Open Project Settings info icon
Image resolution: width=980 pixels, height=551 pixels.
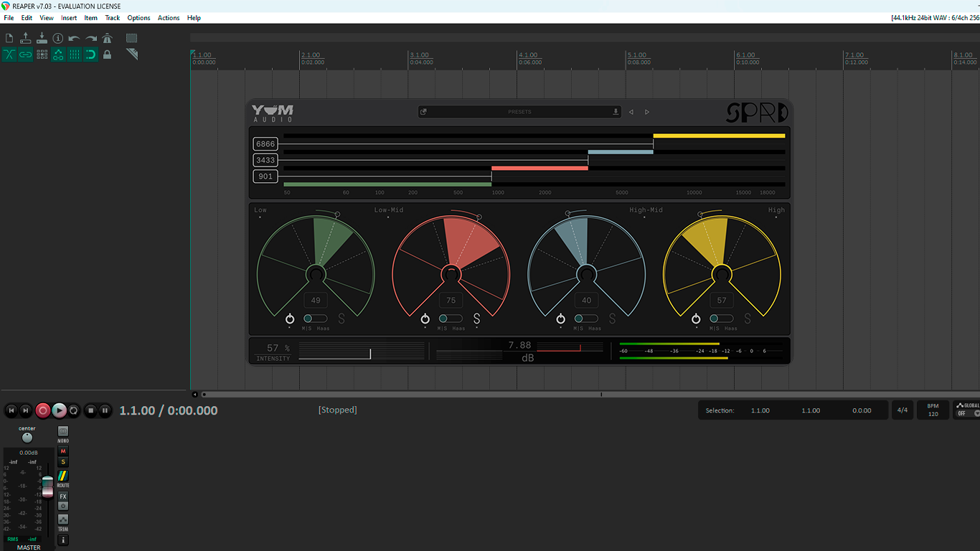(58, 38)
